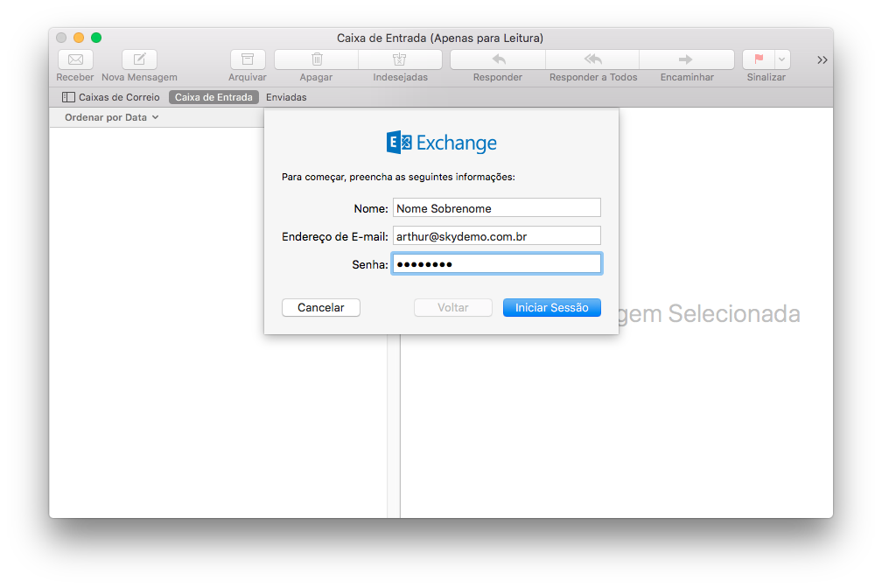
Task: Select the Caixa de Entrada tab
Action: coord(213,97)
